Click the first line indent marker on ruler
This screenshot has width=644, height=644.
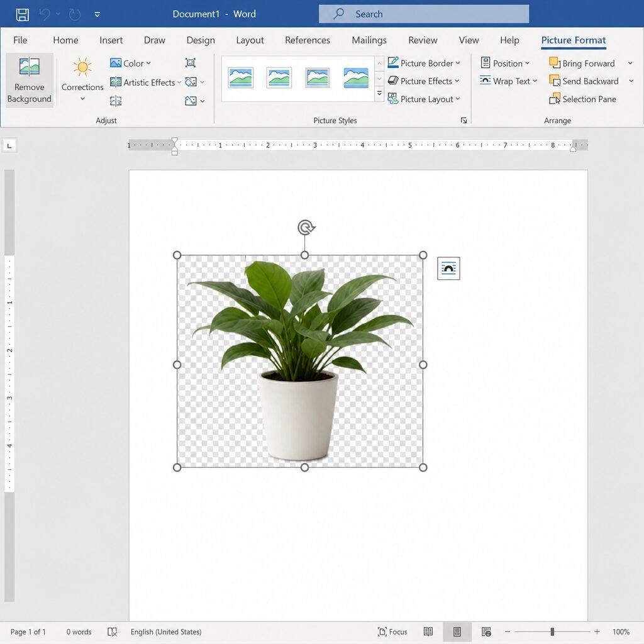175,141
